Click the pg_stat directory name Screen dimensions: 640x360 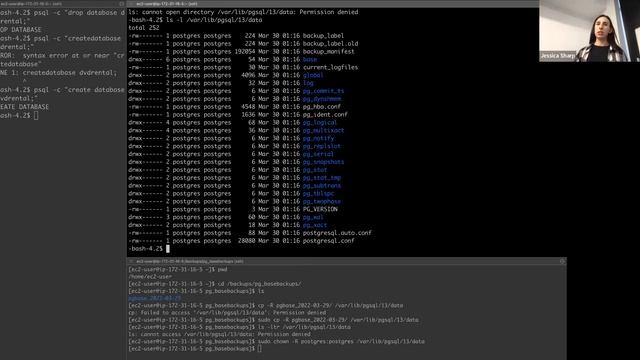tap(315, 170)
